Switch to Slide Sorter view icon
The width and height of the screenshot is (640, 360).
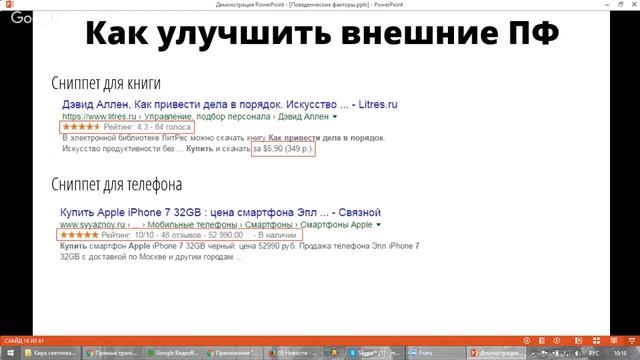point(596,340)
